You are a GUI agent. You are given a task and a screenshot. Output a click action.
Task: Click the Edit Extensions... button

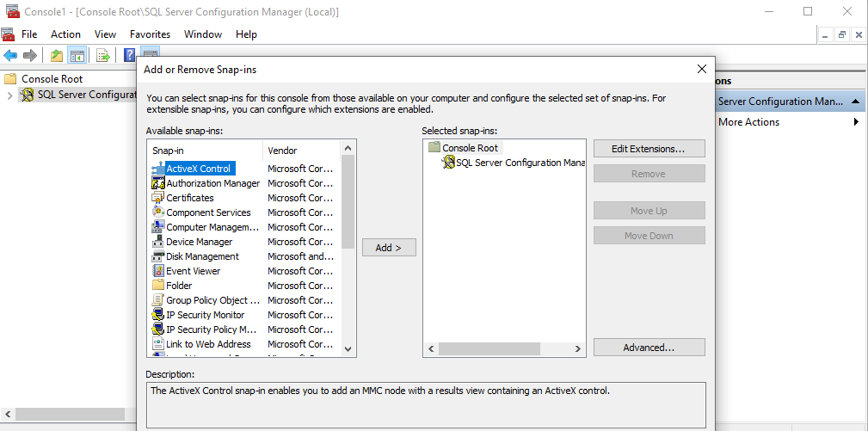[x=649, y=149]
